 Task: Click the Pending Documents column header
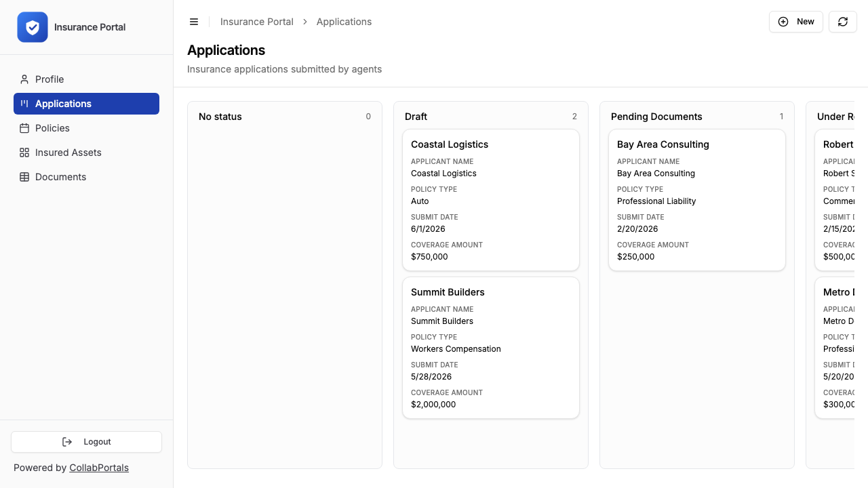point(656,117)
